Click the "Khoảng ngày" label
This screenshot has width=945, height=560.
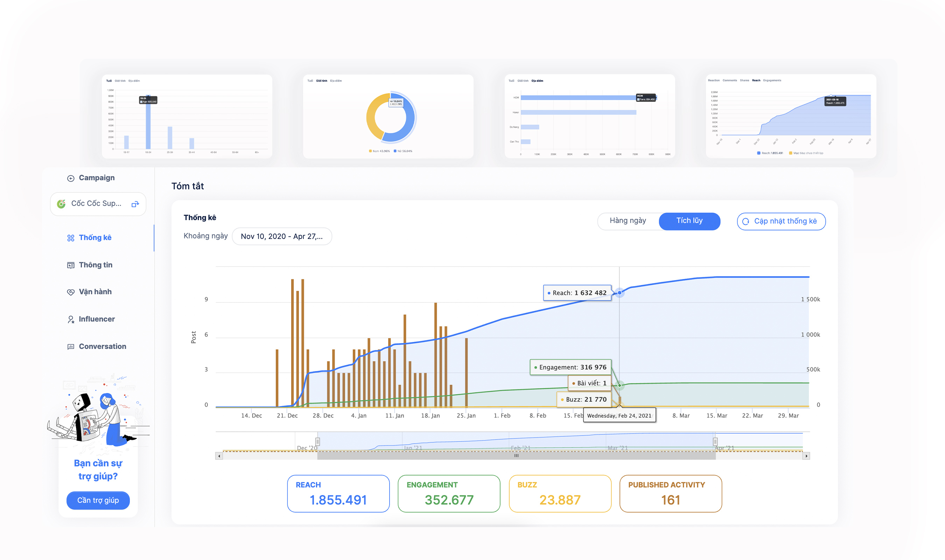(x=205, y=236)
